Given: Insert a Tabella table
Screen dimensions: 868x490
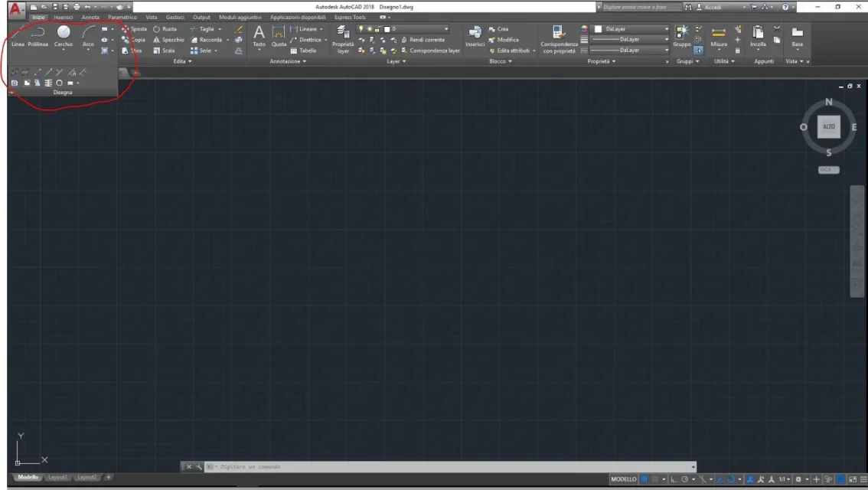Looking at the screenshot, I should (x=303, y=51).
